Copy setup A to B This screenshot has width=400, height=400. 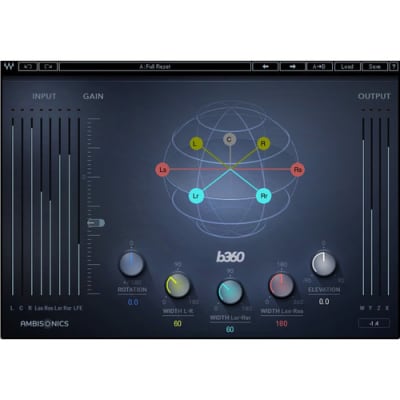click(x=319, y=66)
